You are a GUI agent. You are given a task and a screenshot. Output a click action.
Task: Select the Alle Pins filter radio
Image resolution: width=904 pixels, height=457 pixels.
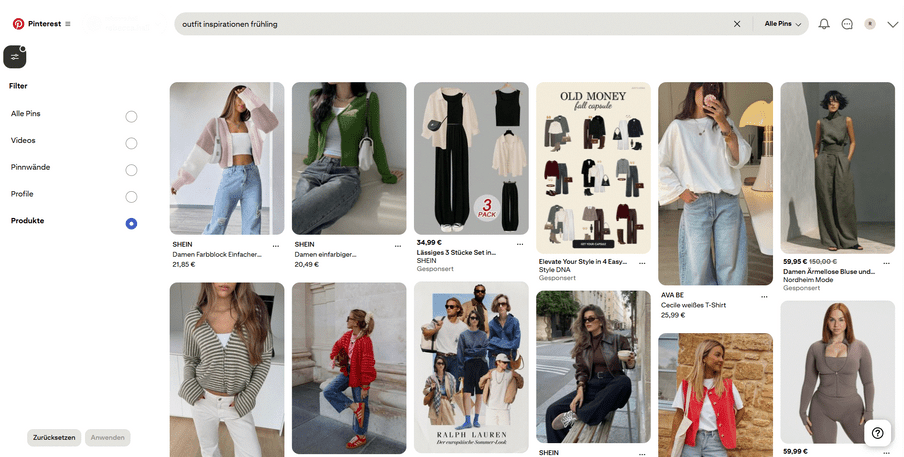(131, 116)
